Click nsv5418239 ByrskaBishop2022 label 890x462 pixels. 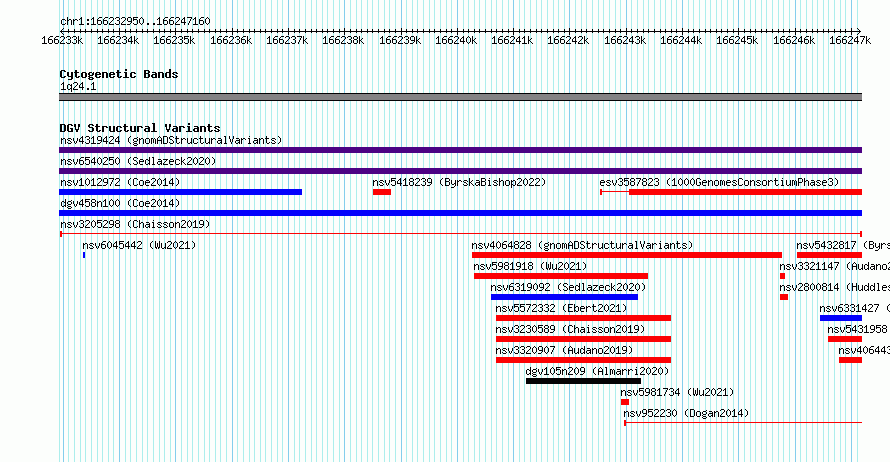point(459,182)
